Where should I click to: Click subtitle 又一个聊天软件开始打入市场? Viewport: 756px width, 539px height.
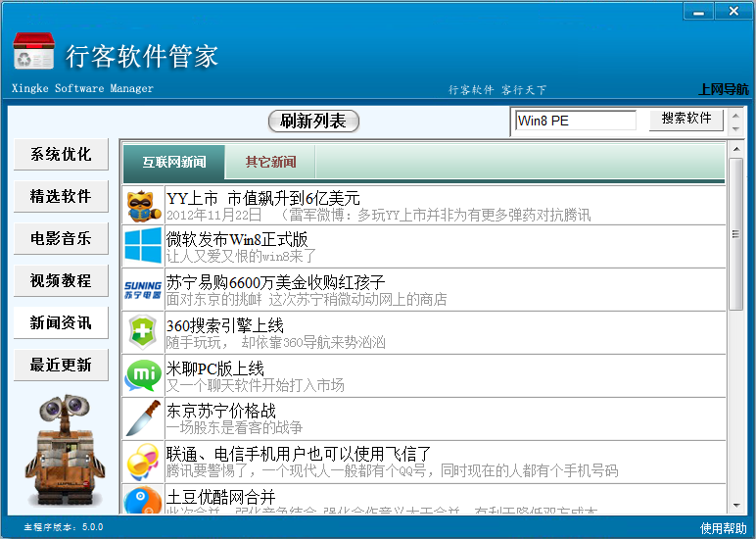256,385
